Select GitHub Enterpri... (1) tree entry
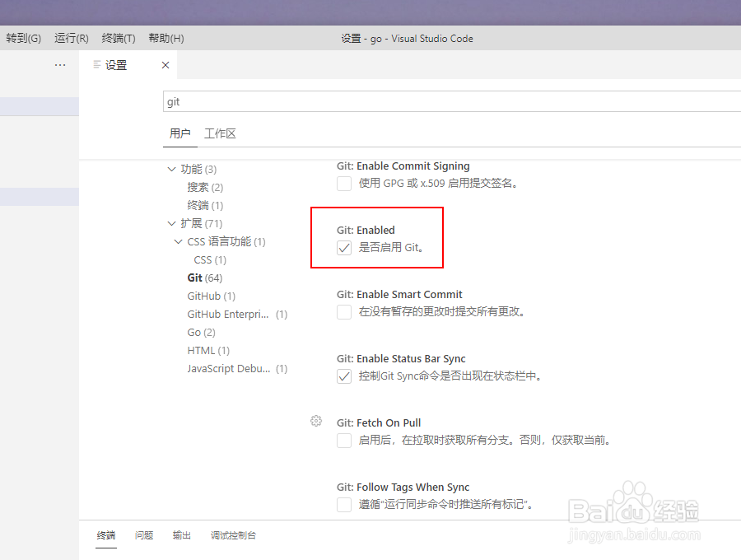Viewport: 741px width, 560px height. (x=237, y=315)
